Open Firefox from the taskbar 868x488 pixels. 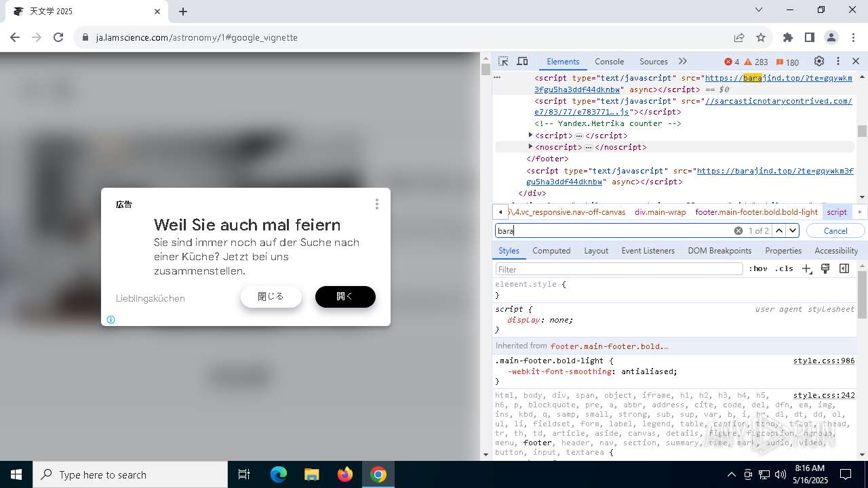point(345,474)
